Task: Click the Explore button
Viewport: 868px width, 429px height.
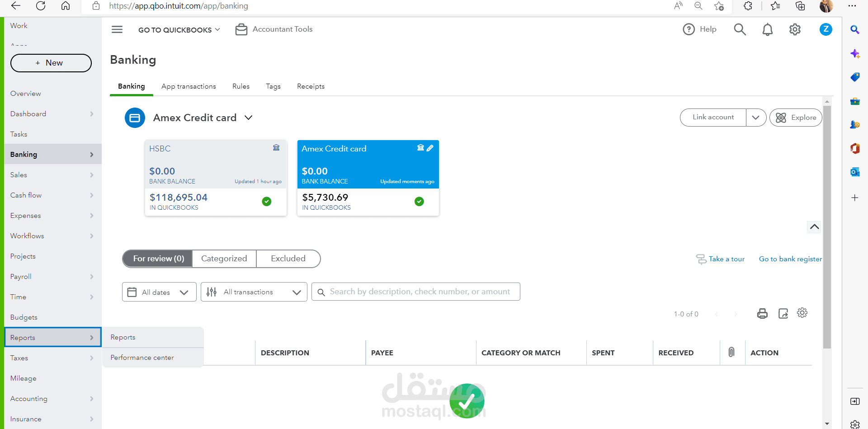Action: 796,118
